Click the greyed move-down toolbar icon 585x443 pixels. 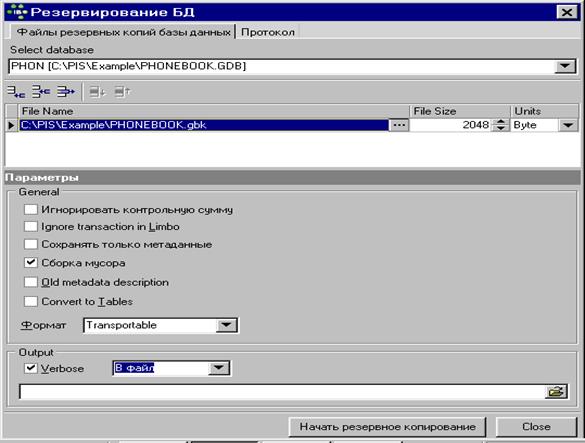coord(97,91)
